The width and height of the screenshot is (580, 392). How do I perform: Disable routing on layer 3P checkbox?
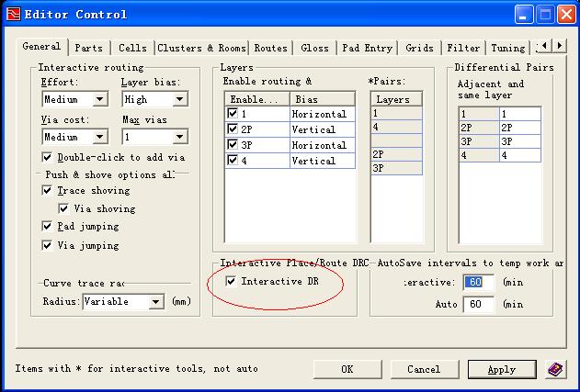(233, 144)
